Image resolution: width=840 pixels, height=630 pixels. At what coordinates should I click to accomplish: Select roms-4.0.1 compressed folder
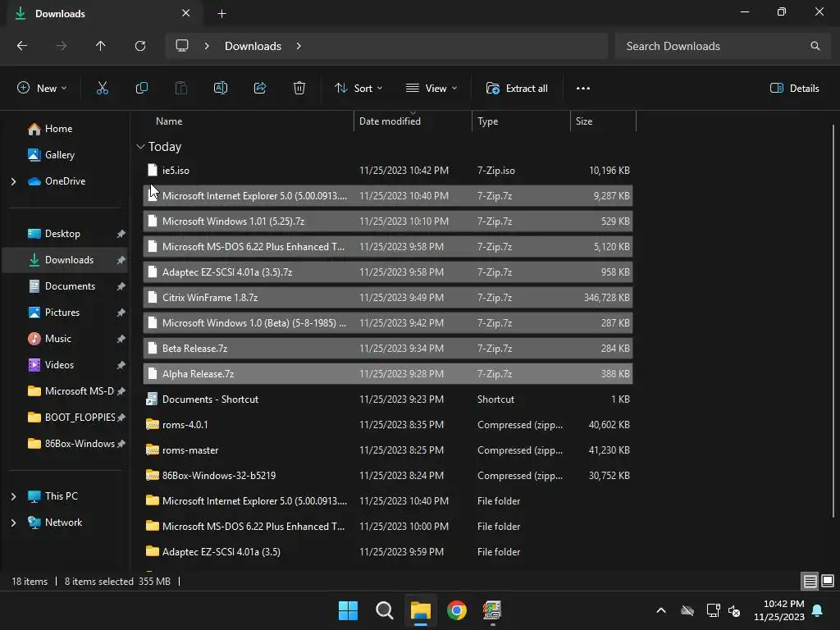click(388, 425)
